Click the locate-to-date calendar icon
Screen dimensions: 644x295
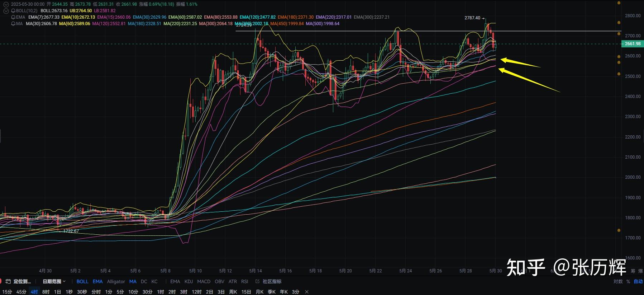[x=8, y=281]
